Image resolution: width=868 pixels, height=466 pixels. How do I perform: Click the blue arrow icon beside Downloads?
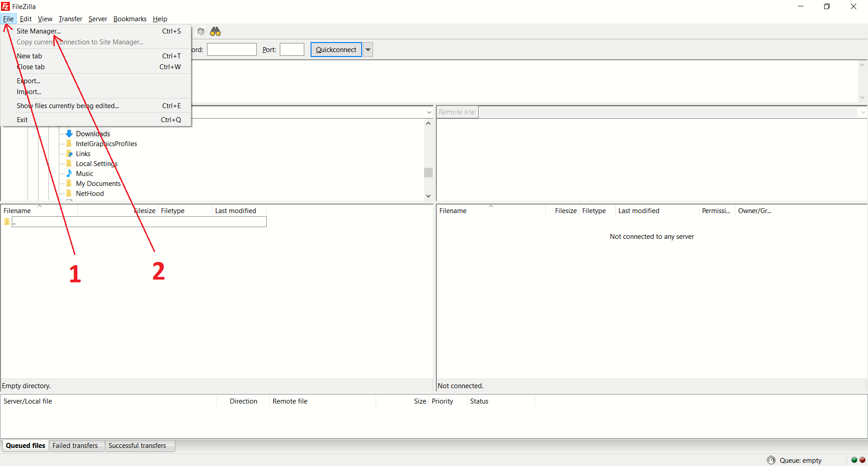[x=69, y=133]
